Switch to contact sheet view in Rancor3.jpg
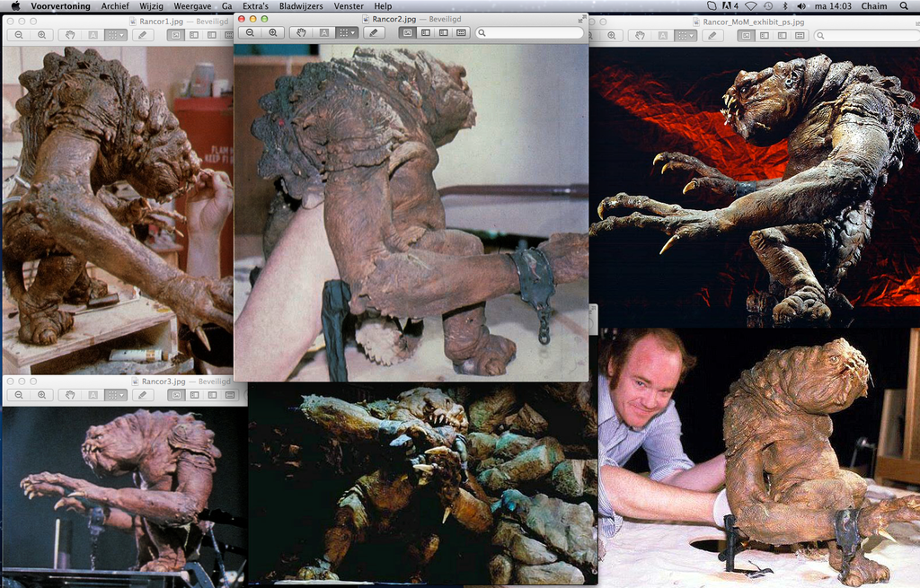This screenshot has height=588, width=920. 230,395
